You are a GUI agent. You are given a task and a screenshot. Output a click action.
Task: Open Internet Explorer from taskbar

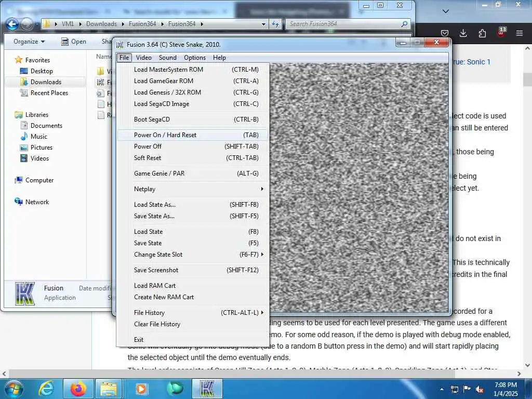(46, 389)
